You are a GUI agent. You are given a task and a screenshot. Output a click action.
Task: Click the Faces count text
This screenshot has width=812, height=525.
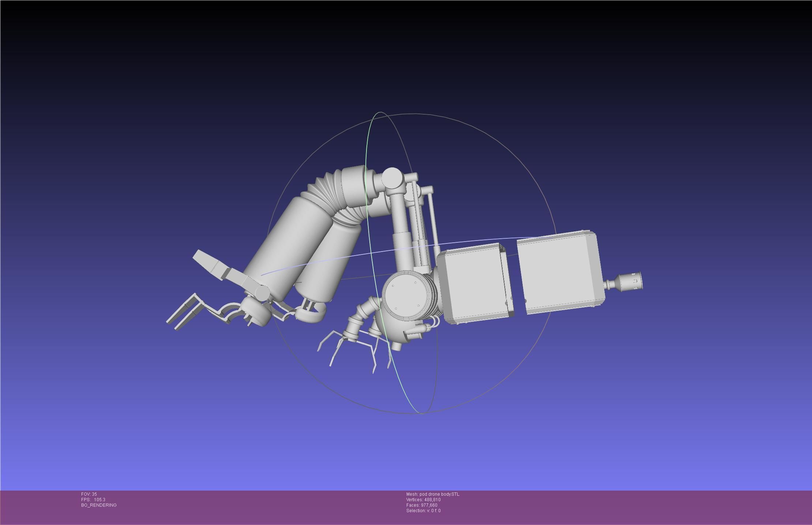[x=422, y=505]
